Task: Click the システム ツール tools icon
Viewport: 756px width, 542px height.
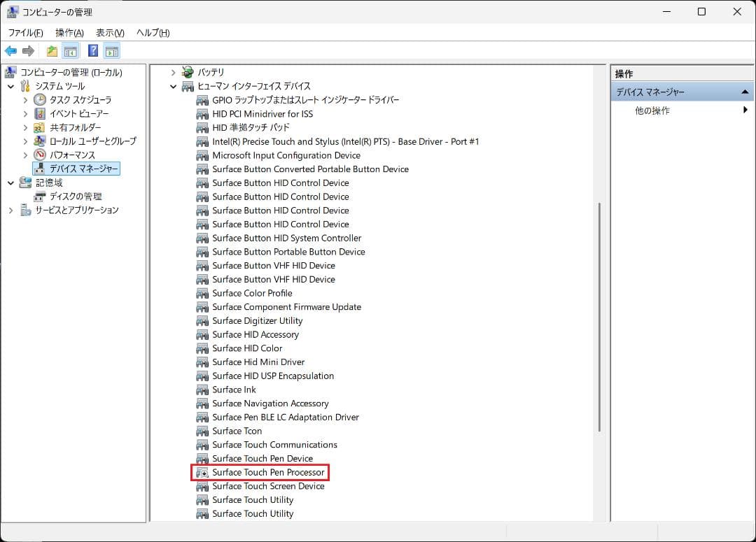Action: [25, 86]
